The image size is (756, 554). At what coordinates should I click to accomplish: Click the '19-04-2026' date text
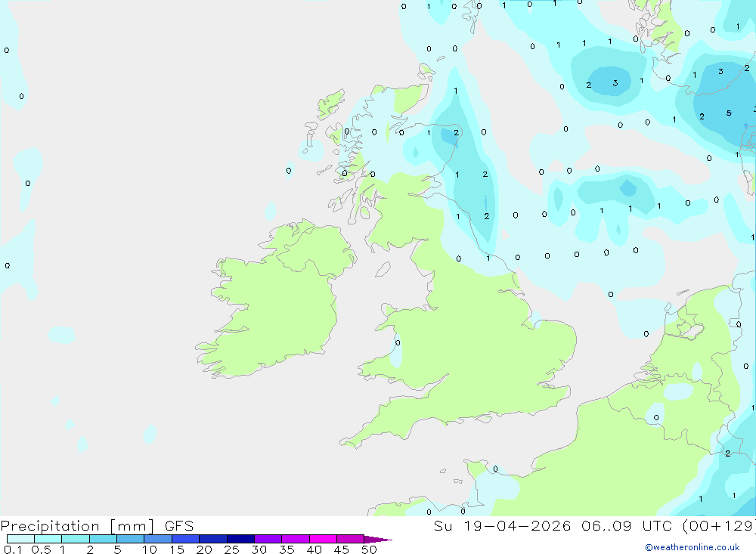pos(517,525)
